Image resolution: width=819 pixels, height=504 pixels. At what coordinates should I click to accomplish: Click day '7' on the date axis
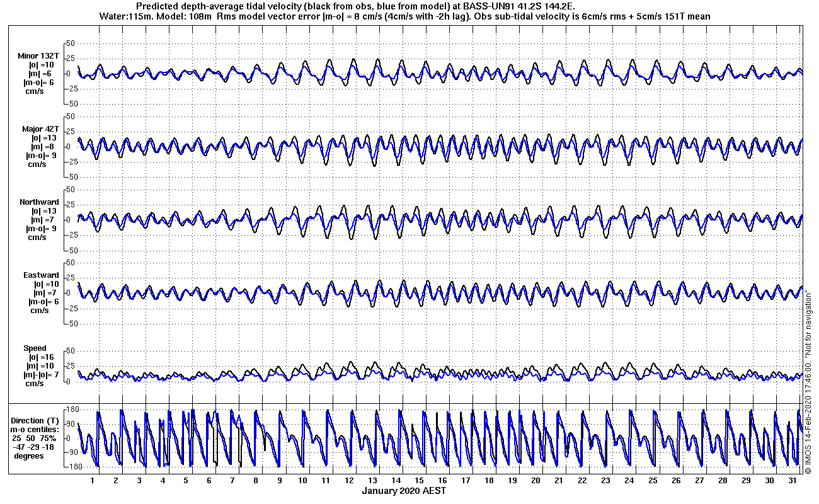(232, 480)
